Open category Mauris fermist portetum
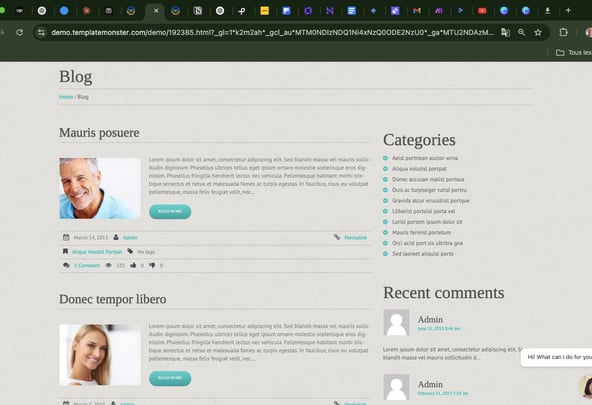The width and height of the screenshot is (592, 405). coord(421,233)
